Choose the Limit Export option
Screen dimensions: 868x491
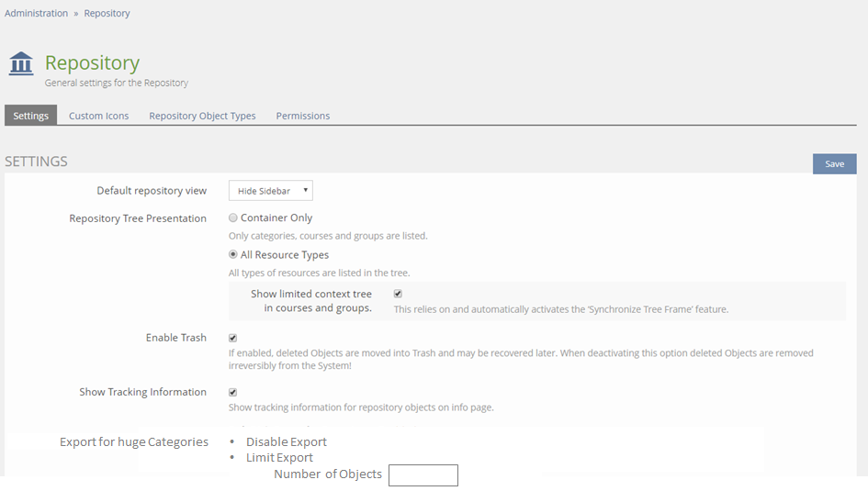tap(279, 458)
